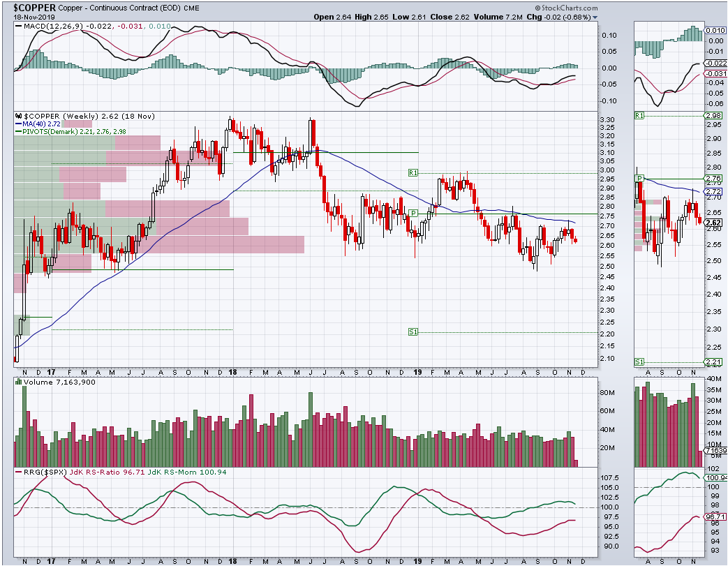Screen dimensions: 728x566
Task: Click the year label 19 on main time axis
Action: point(417,372)
